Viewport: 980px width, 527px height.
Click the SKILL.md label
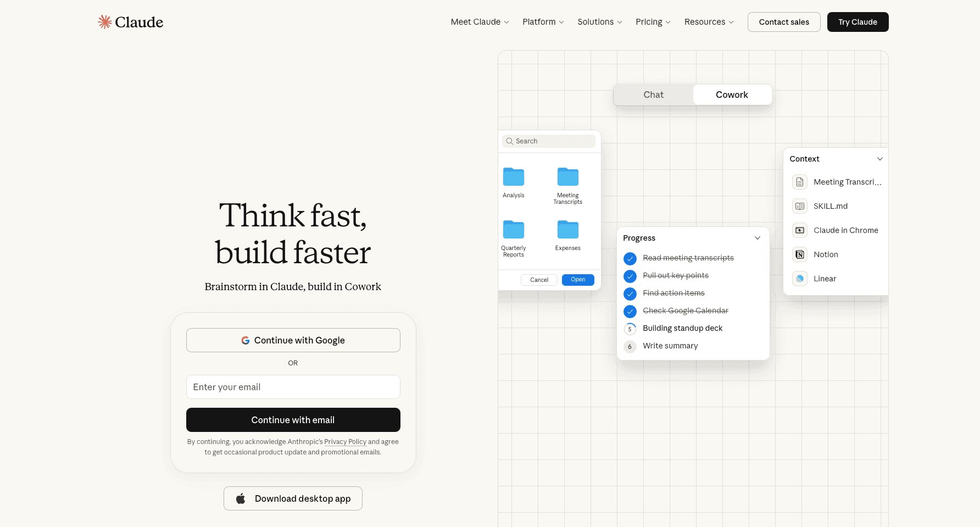[831, 206]
